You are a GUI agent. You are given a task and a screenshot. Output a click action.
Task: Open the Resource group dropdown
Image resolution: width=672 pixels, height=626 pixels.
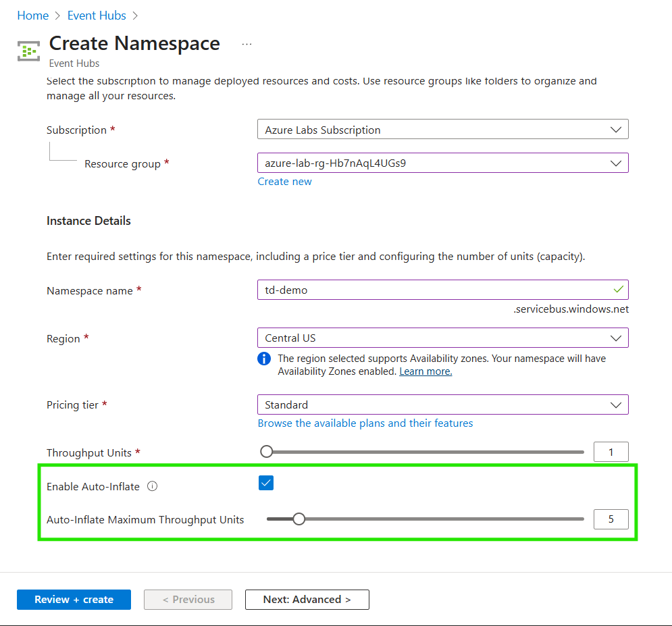click(x=442, y=163)
